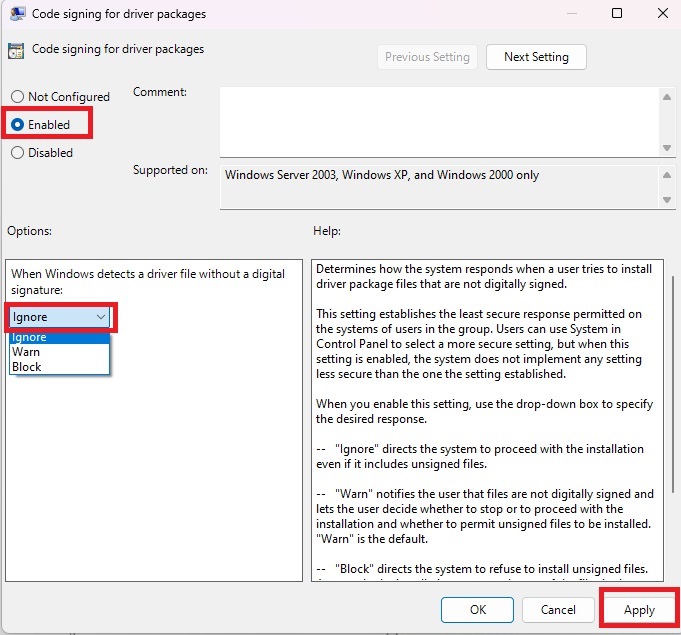681x635 pixels.
Task: Click the grayed-out Previous Setting button
Action: tap(427, 57)
